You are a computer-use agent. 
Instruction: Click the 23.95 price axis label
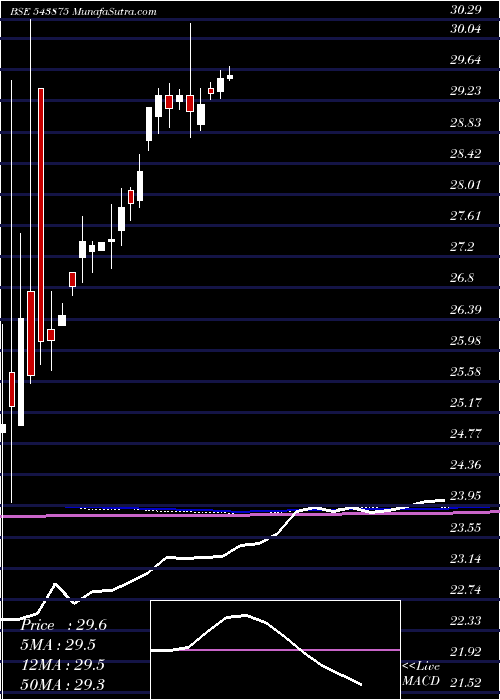coord(465,496)
